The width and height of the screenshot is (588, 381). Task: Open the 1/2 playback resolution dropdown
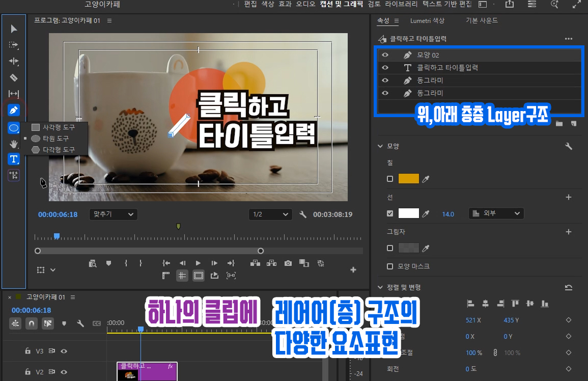coord(270,214)
